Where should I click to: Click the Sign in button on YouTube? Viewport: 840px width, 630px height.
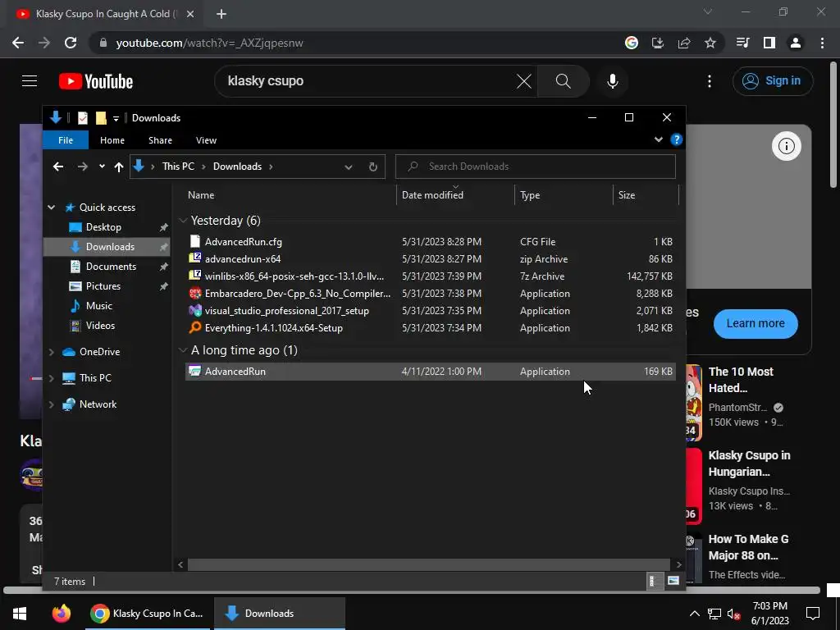(x=772, y=81)
